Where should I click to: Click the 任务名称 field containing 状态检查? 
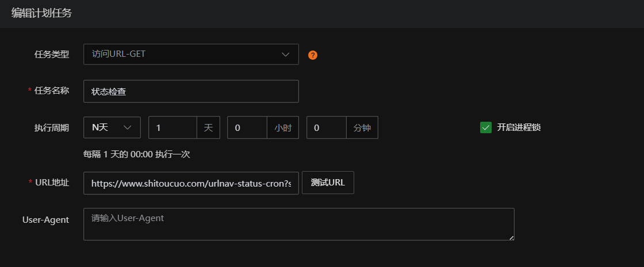click(190, 91)
